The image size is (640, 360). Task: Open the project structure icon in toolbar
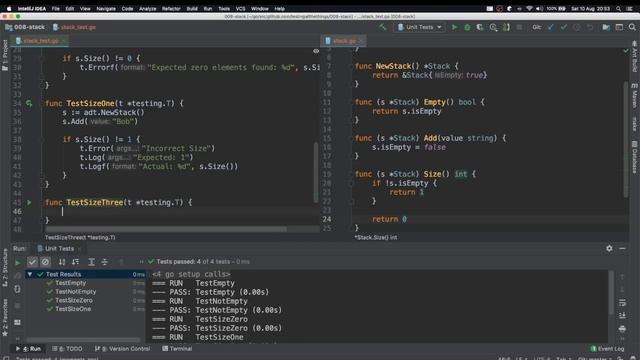[606, 27]
